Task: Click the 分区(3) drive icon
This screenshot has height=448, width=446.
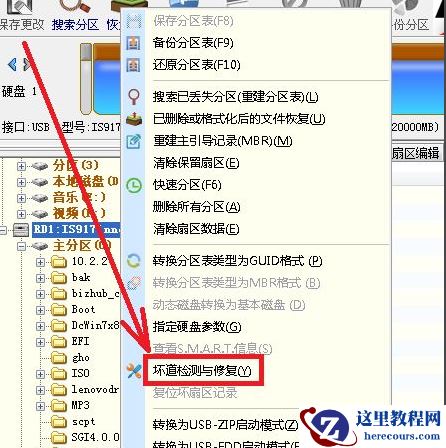Action: point(40,166)
